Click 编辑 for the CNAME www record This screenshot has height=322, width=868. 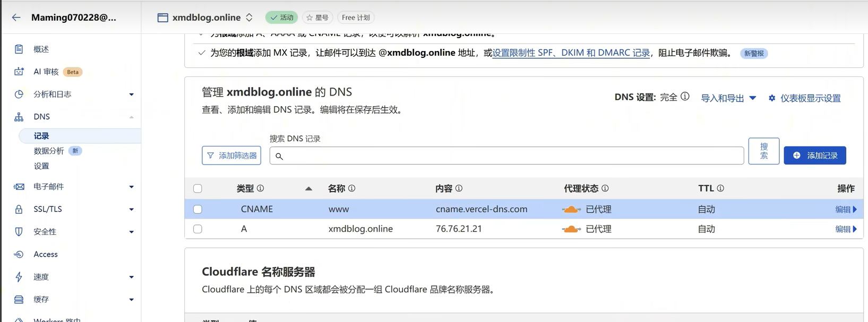pos(846,210)
